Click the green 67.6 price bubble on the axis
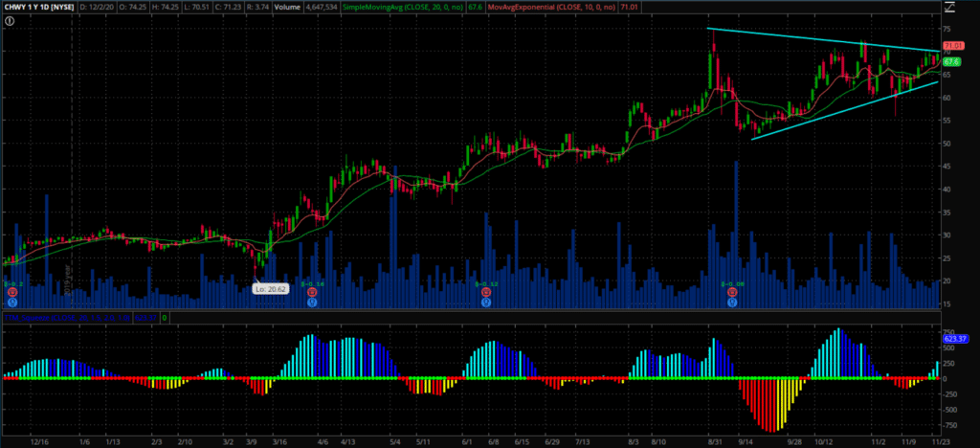 [x=951, y=62]
